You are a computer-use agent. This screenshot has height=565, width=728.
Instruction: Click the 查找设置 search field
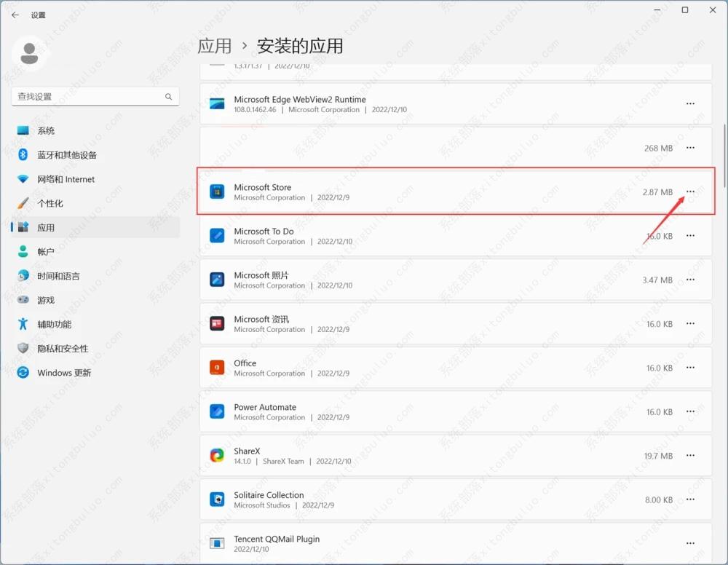tap(87, 97)
